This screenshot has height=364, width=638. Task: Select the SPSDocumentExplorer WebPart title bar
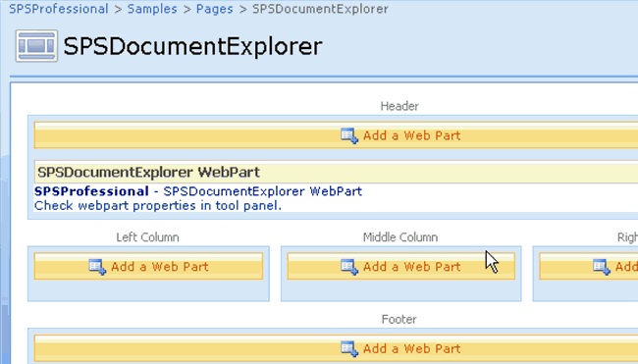(x=336, y=172)
